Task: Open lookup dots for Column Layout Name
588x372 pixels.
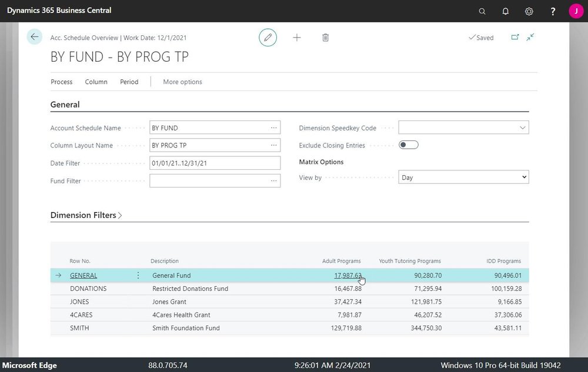Action: tap(274, 145)
